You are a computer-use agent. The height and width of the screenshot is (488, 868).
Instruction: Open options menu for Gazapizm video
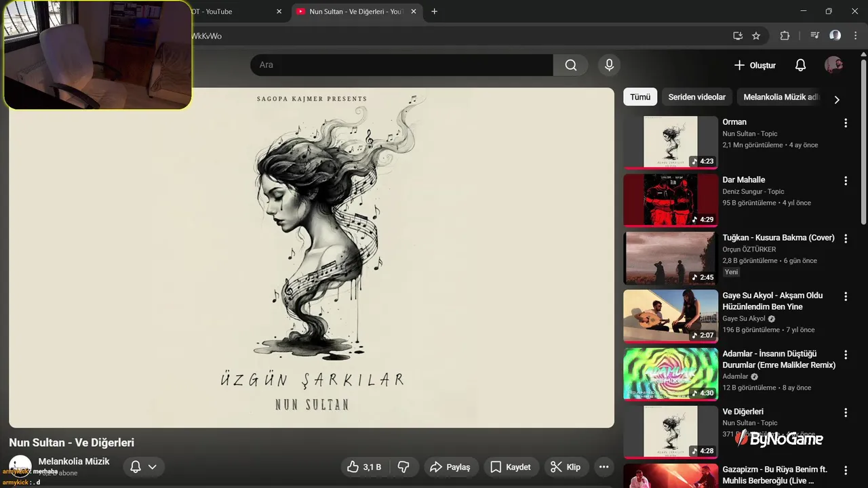(846, 470)
